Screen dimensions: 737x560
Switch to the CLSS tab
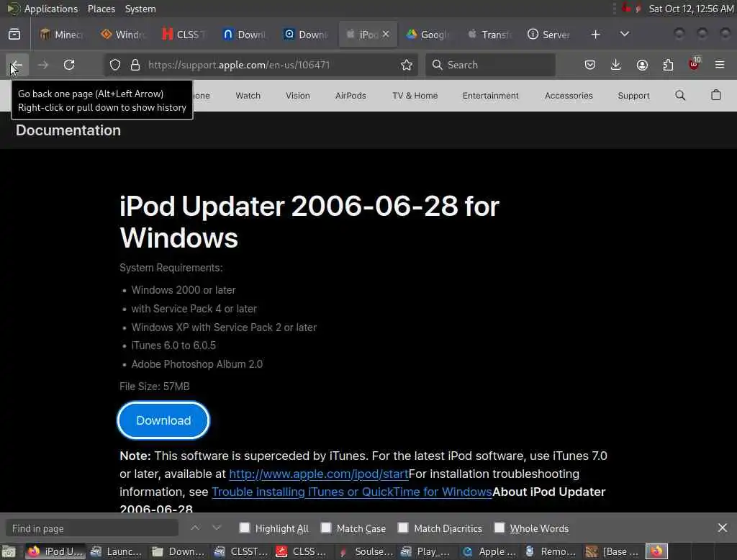coord(184,35)
